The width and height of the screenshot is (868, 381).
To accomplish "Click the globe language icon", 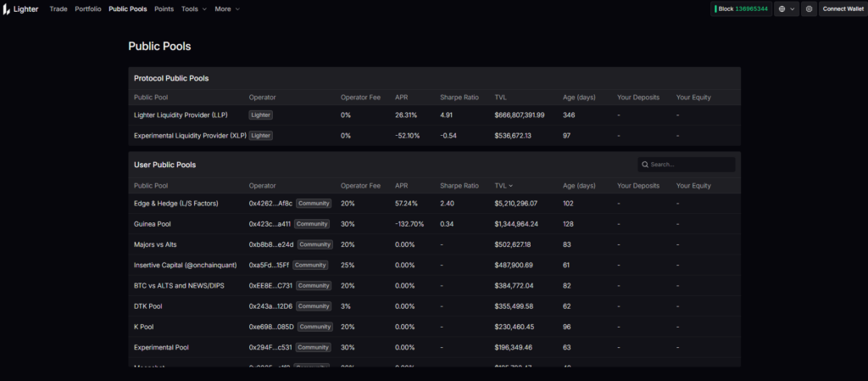I will [x=780, y=9].
